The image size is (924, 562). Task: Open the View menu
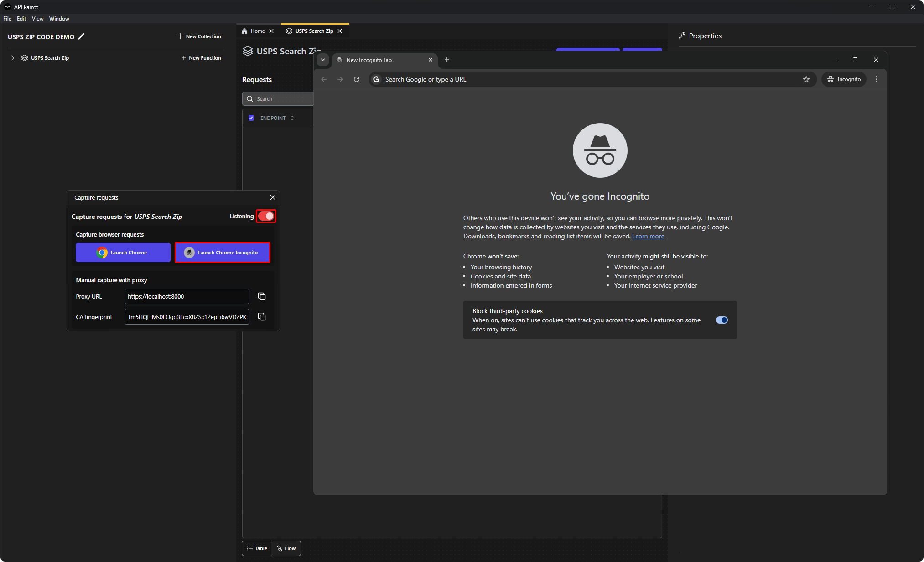tap(38, 19)
